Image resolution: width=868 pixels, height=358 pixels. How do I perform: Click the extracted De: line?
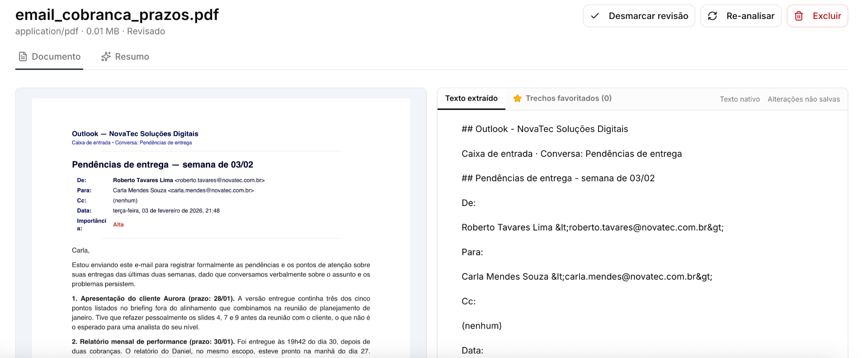point(468,203)
